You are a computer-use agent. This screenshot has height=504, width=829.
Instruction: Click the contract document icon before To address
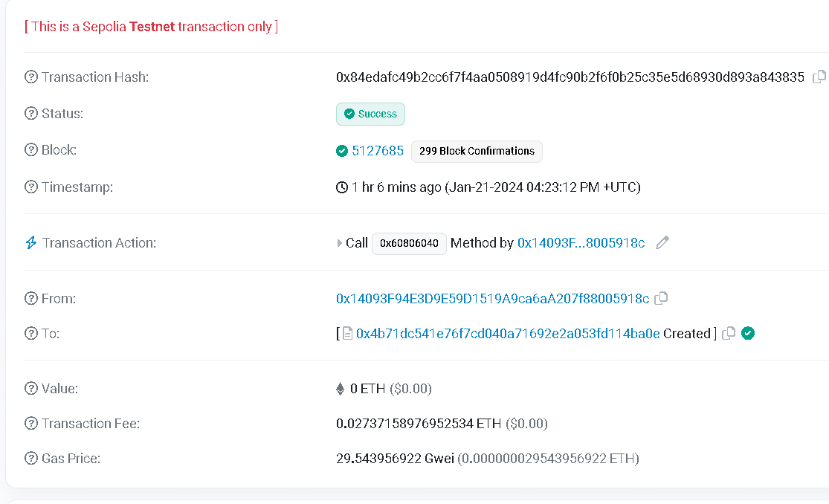[346, 333]
